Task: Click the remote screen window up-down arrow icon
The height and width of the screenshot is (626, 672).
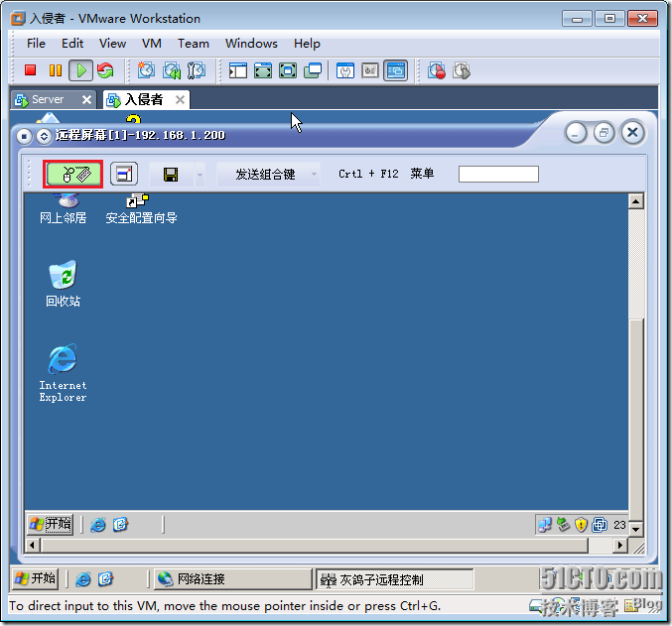Action: (44, 136)
